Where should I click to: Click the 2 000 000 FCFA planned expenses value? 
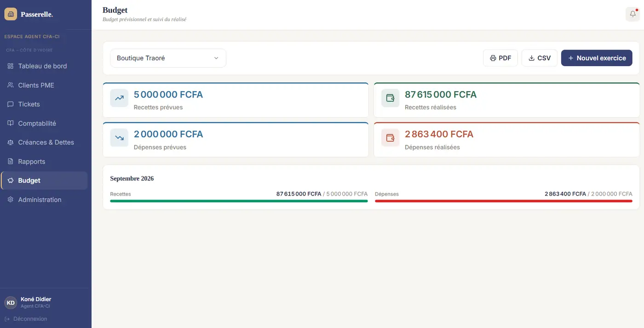coord(168,134)
